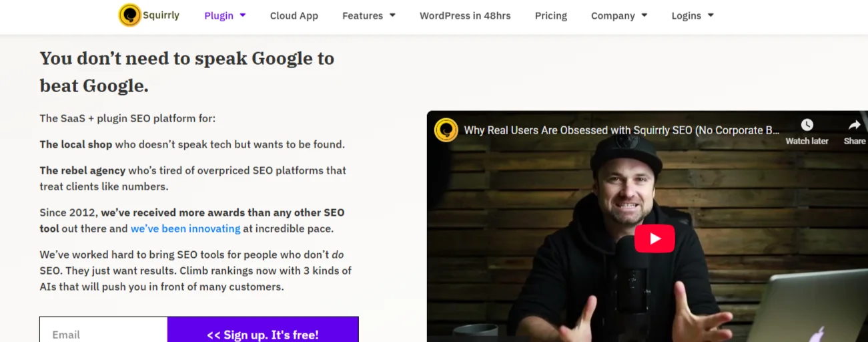This screenshot has height=342, width=868.
Task: Click the Plugin menu label
Action: point(219,15)
